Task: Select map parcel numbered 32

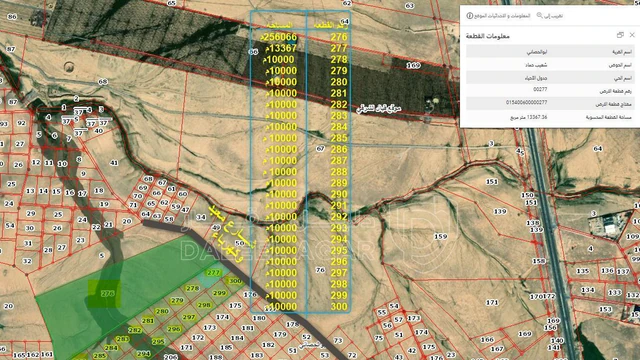Action: [x=27, y=260]
